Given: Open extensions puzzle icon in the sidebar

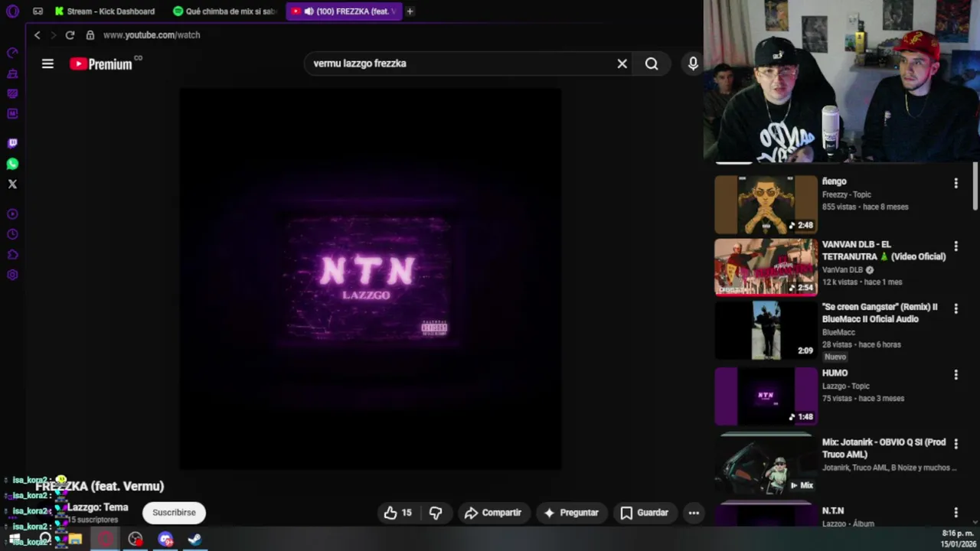Looking at the screenshot, I should (x=12, y=255).
